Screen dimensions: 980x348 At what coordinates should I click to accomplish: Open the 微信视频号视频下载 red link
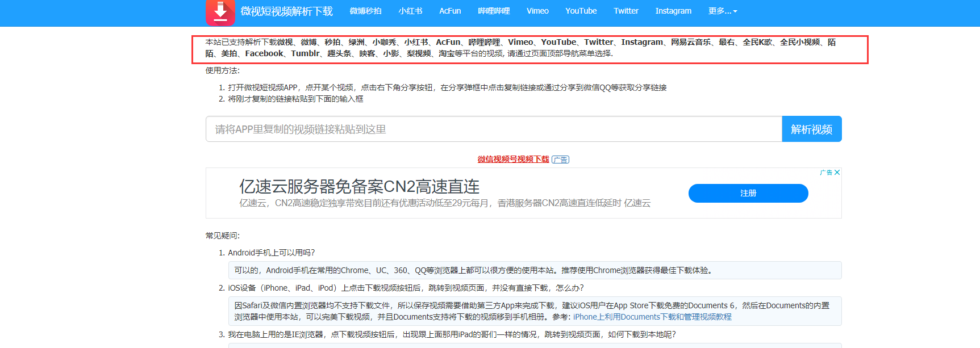(513, 160)
